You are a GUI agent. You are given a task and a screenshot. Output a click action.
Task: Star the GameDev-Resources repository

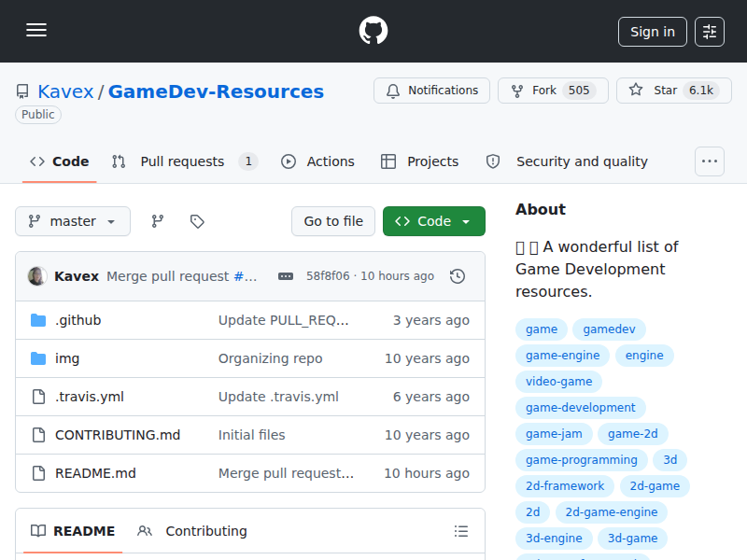click(x=673, y=91)
